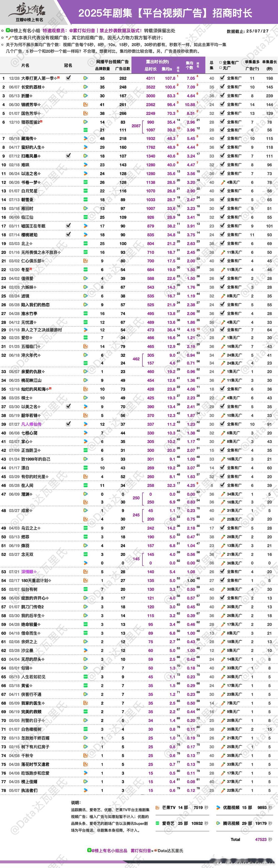Screen dimensions: 278x868
Task: Click the total value 47523
Action: [x=261, y=839]
